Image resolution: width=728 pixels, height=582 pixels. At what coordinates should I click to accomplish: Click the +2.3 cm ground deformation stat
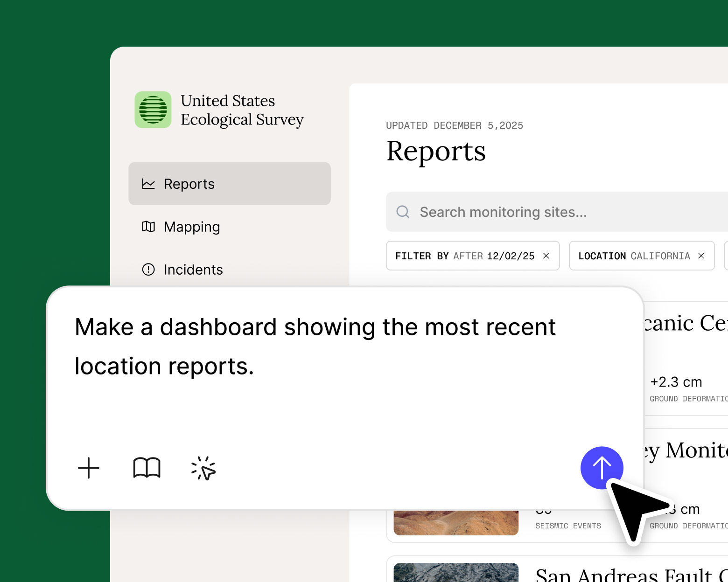point(676,382)
